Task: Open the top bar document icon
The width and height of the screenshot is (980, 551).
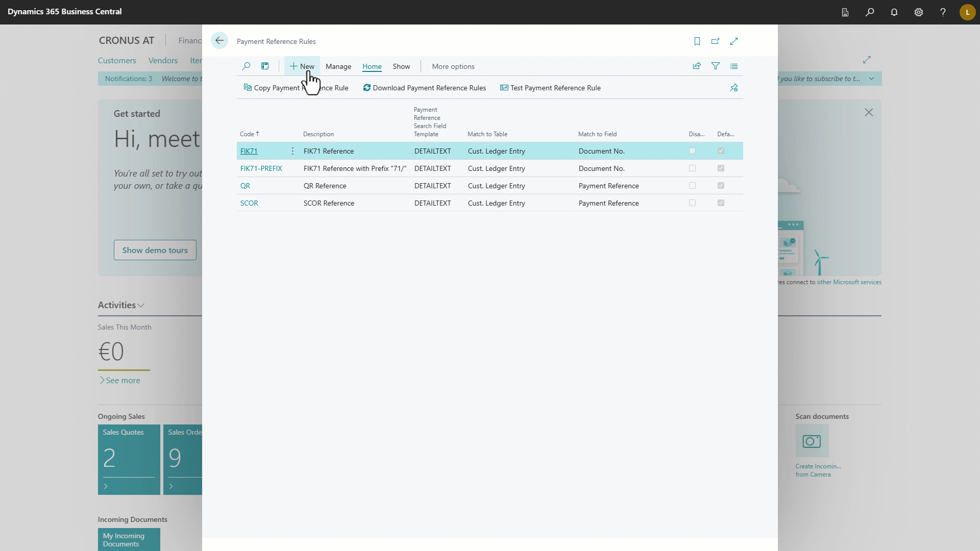Action: pos(845,12)
